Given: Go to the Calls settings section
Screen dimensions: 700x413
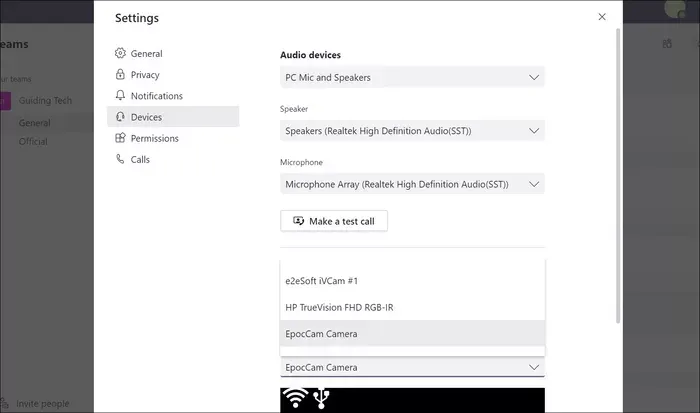Looking at the screenshot, I should pos(141,159).
